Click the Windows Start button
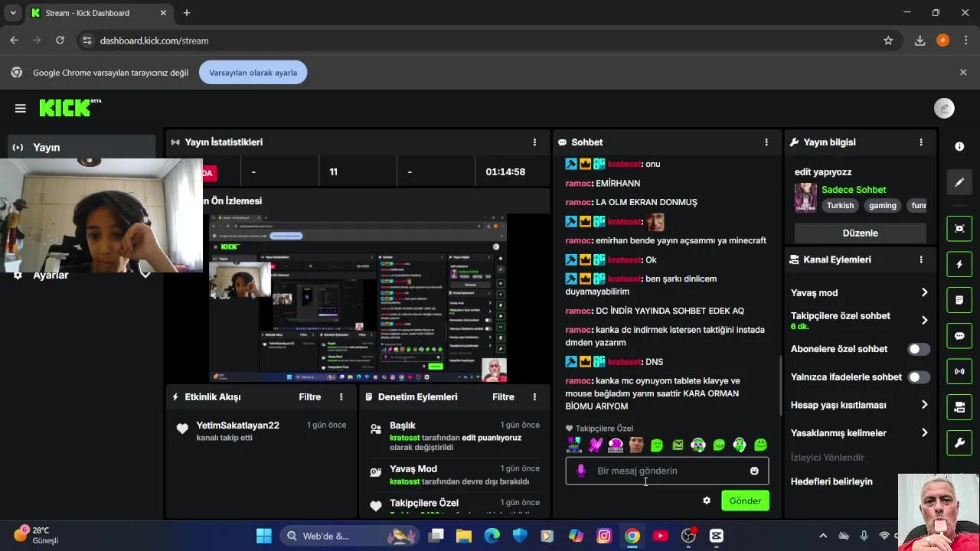Image resolution: width=980 pixels, height=551 pixels. point(264,536)
